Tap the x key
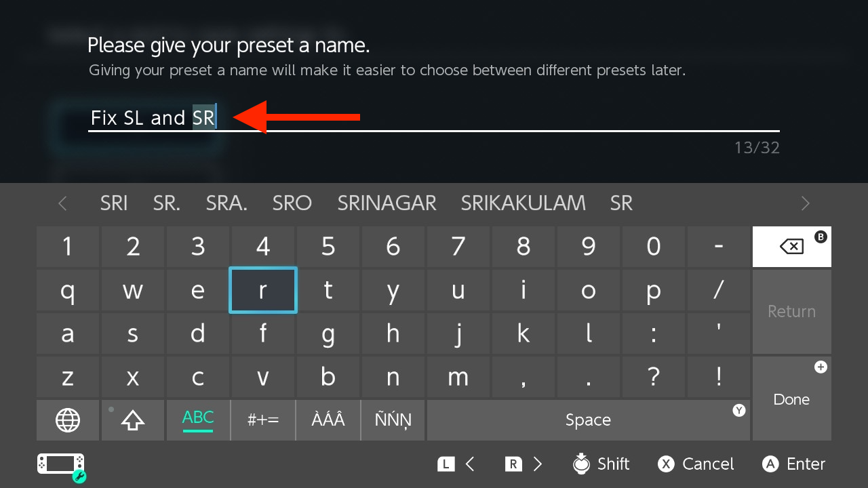This screenshot has width=868, height=488. 133,377
